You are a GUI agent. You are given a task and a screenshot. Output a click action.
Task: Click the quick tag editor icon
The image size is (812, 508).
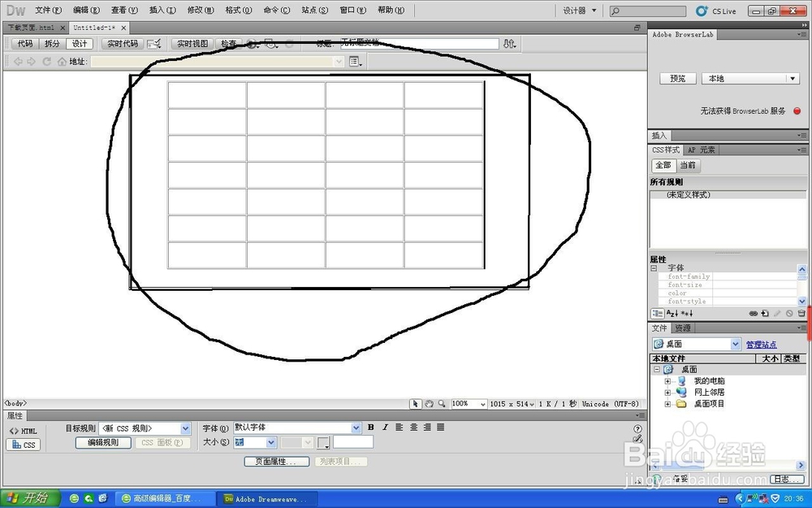(x=637, y=439)
